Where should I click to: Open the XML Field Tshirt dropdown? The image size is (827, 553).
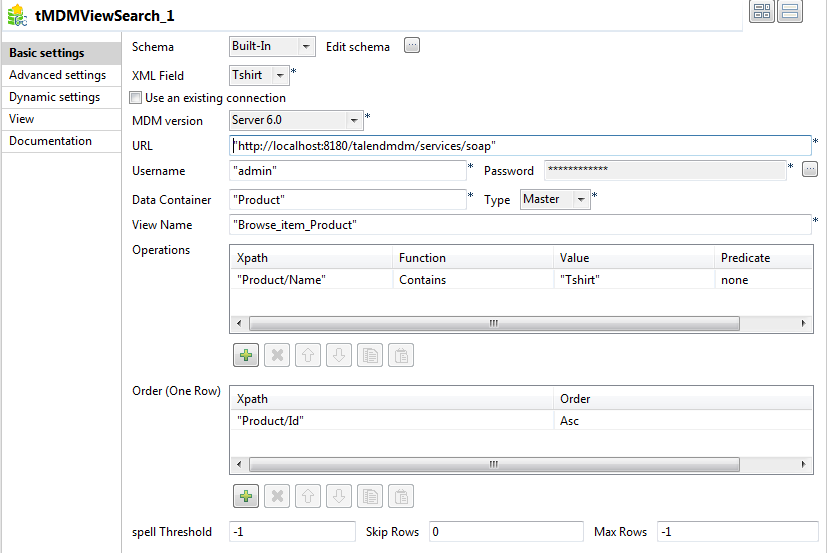pyautogui.click(x=280, y=74)
